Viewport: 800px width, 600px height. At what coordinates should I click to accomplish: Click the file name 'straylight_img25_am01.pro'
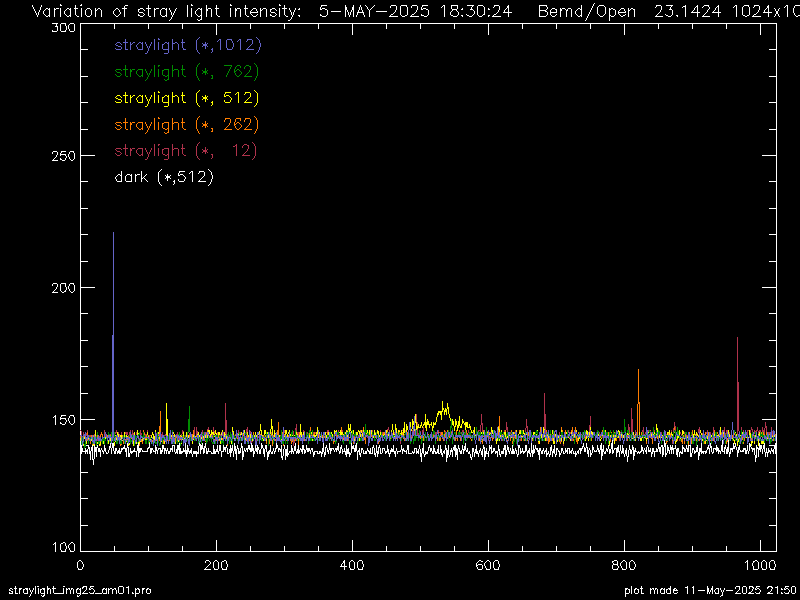(x=80, y=591)
